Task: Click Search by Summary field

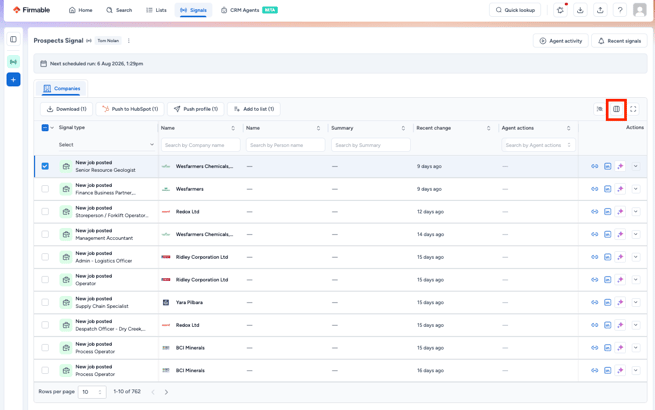Action: click(371, 145)
